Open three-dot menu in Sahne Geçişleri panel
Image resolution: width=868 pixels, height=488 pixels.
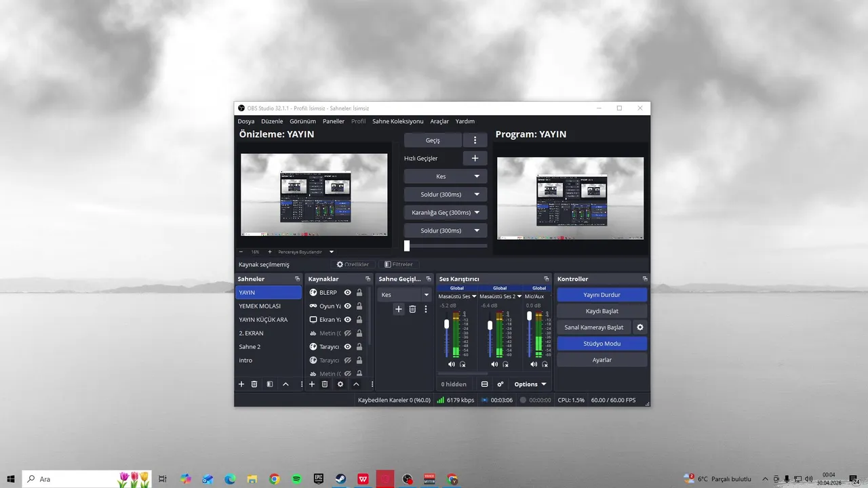click(x=426, y=309)
